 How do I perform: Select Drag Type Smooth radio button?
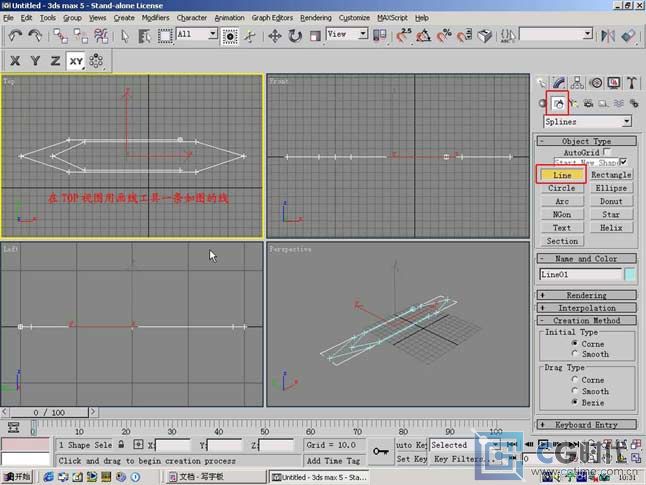click(x=575, y=390)
